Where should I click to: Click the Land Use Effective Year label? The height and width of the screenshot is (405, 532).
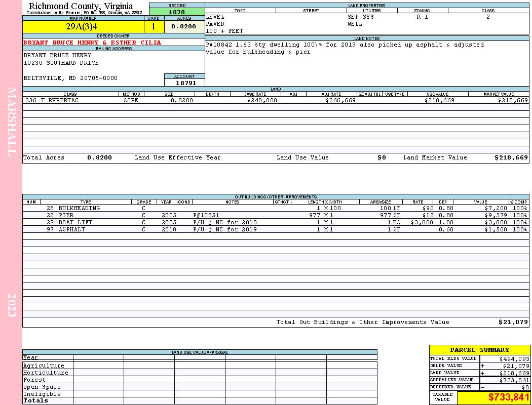pos(178,158)
